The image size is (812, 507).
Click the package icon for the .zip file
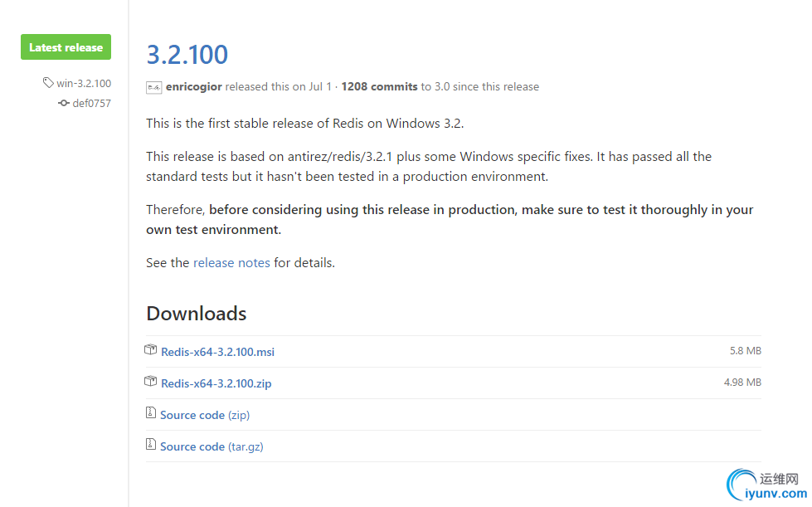[151, 382]
